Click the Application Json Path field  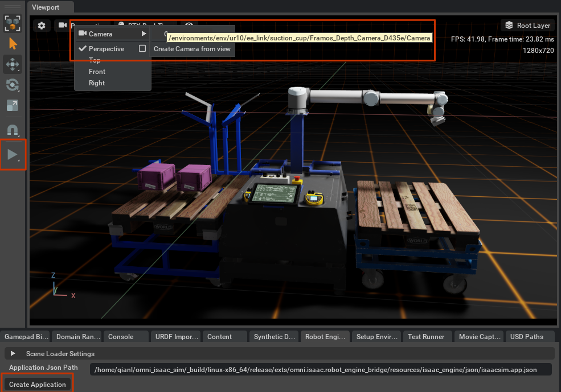(321, 369)
